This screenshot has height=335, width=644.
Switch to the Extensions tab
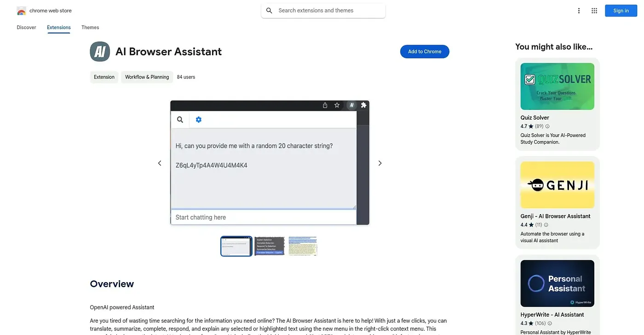tap(59, 28)
